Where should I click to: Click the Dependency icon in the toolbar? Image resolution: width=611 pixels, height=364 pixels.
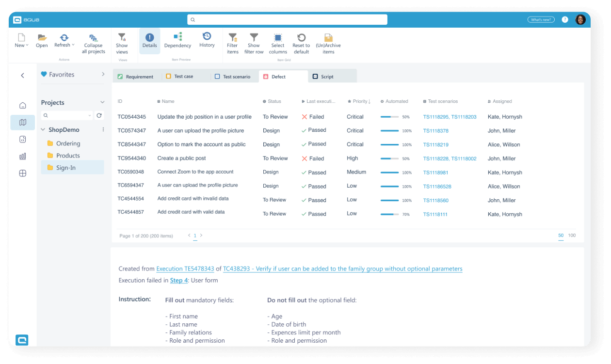pos(177,41)
